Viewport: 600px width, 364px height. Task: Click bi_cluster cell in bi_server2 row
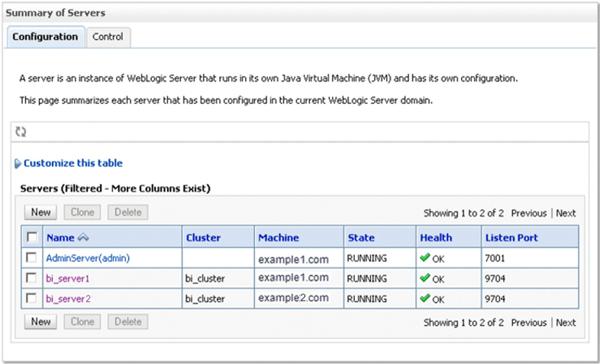tap(205, 298)
